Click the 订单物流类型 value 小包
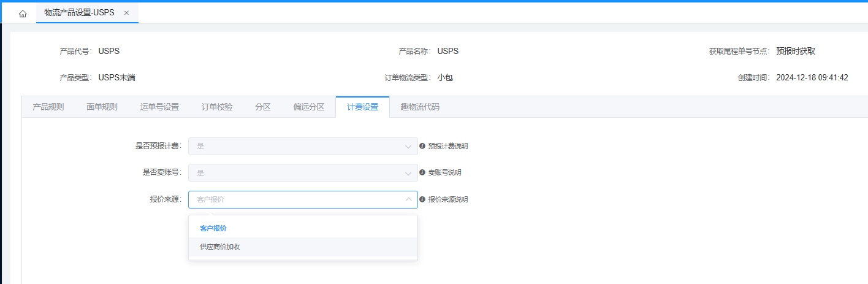The image size is (868, 284). [445, 78]
